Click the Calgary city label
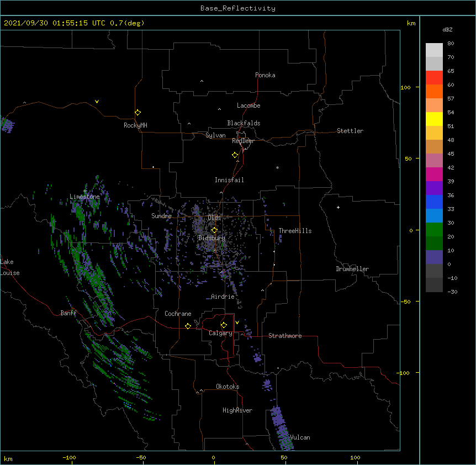 220,333
